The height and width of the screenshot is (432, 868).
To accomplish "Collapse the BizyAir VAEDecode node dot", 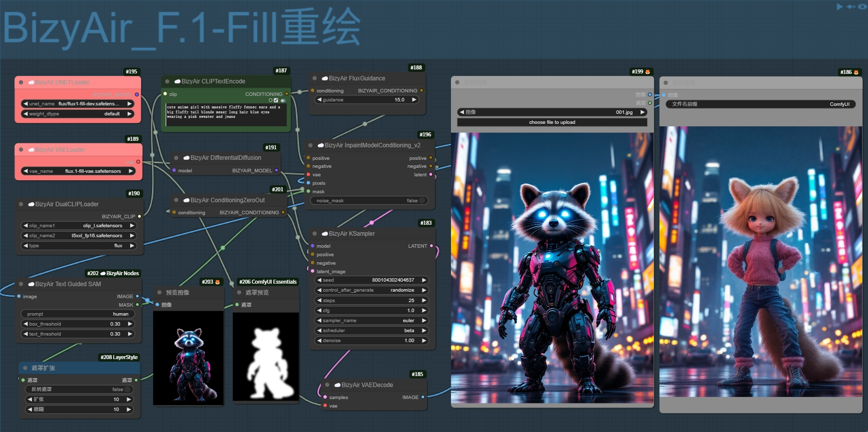I will click(x=327, y=385).
